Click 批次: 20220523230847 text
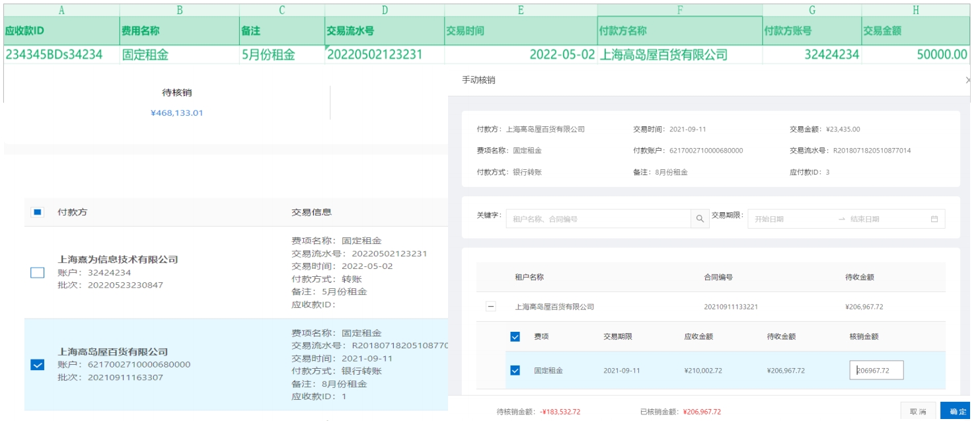Screen dimensions: 980x421 110,285
